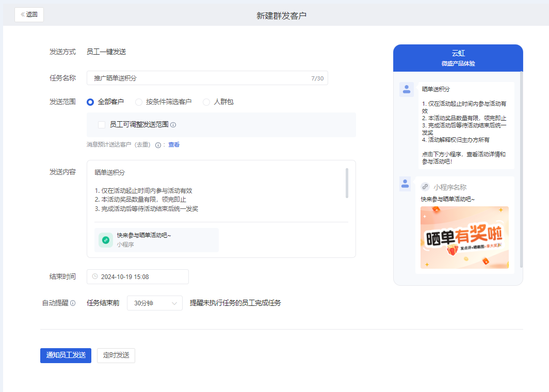Image resolution: width=549 pixels, height=392 pixels.
Task: Go back with the 返回 button
Action: 29,14
